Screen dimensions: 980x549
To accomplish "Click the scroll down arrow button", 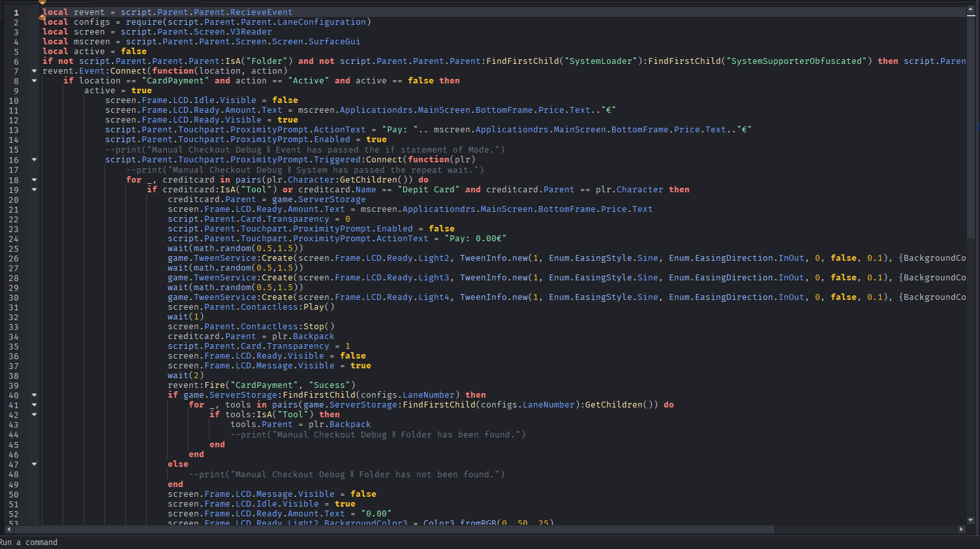I will point(971,520).
